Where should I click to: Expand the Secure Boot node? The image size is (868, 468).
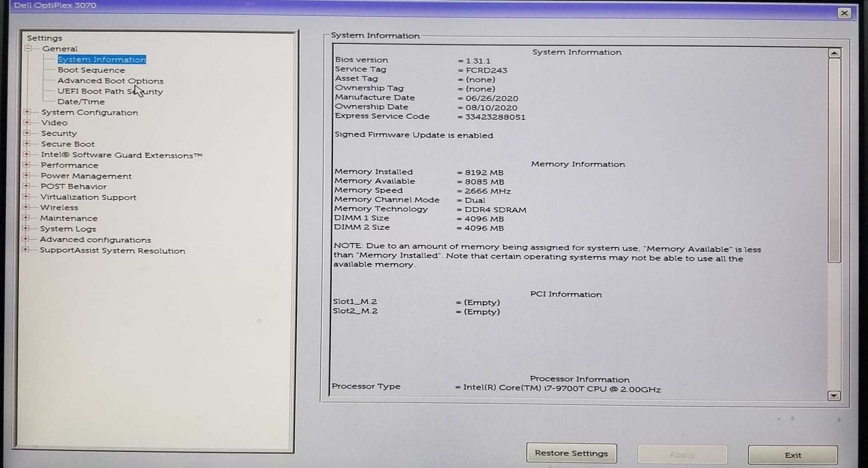[x=27, y=144]
